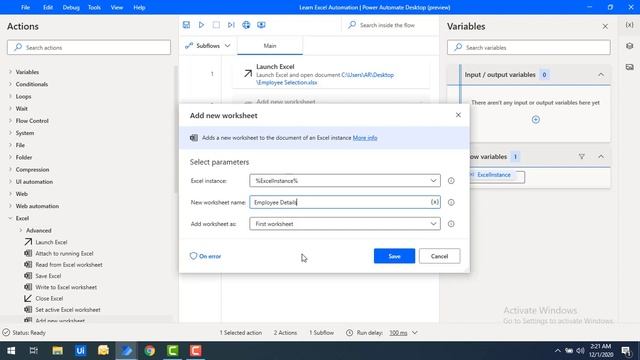
Task: Open On error settings
Action: [205, 256]
